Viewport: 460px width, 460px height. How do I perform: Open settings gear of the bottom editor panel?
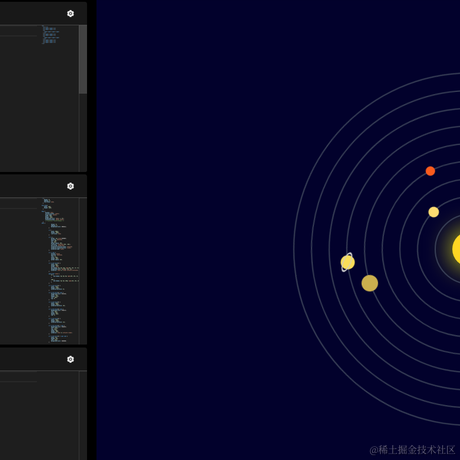[x=70, y=359]
